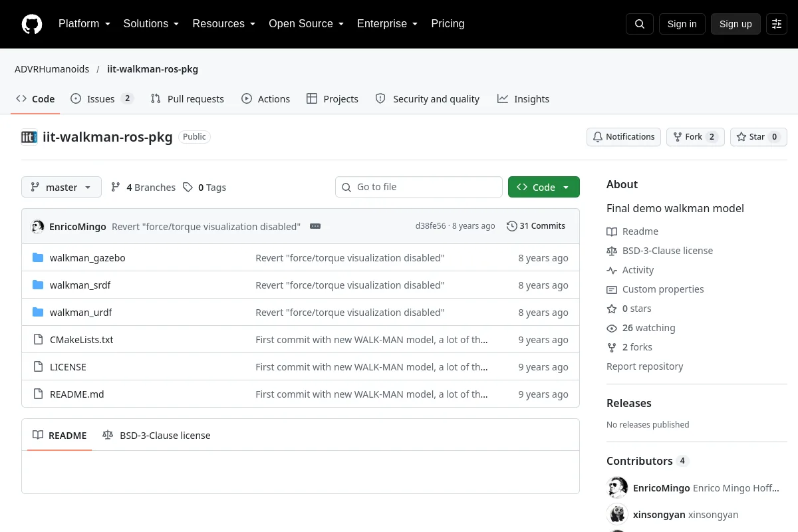Open the walkman_gazebo folder
Viewport: 798px width, 532px height.
87,258
